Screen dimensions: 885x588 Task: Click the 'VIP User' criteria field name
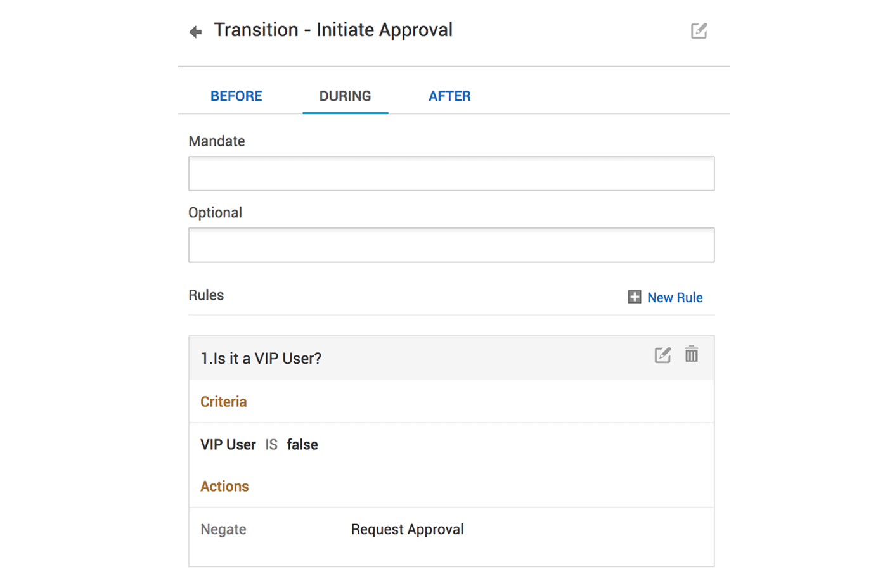[x=228, y=445]
